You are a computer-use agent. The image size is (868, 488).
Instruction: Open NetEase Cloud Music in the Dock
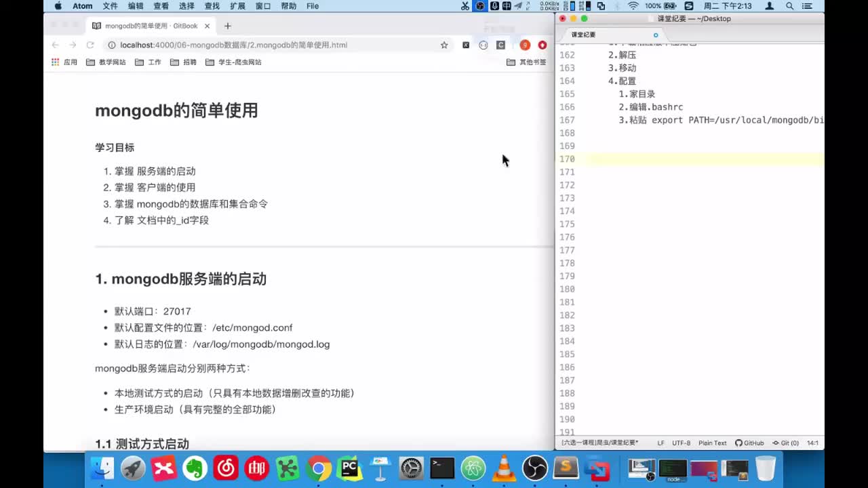click(x=226, y=468)
